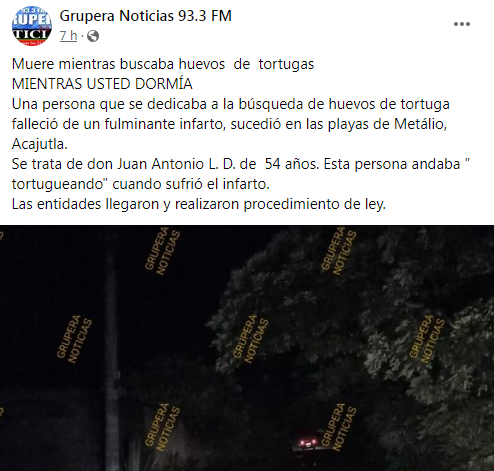
Task: Click the 7 h post timestamp
Action: coord(68,36)
